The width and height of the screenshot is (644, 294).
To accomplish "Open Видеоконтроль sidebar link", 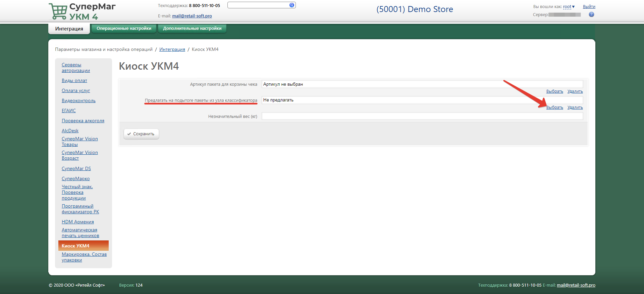I will (x=78, y=101).
